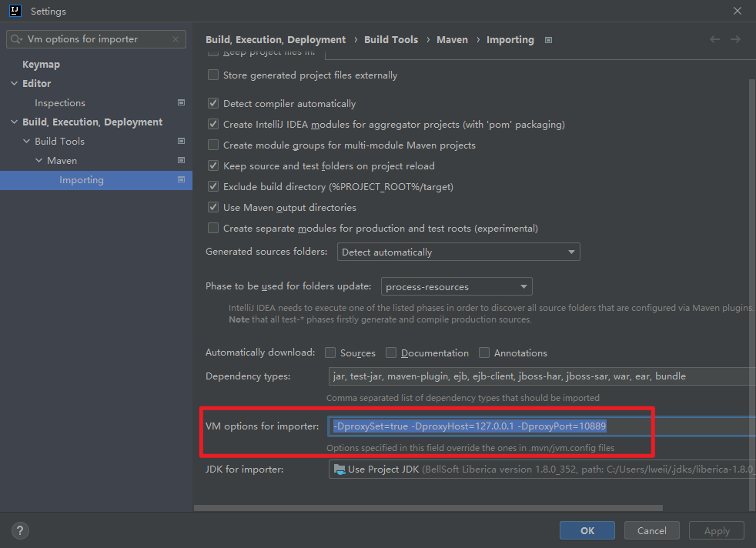Click the Dependency types text field
Viewport: 756px width, 548px height.
(x=542, y=376)
